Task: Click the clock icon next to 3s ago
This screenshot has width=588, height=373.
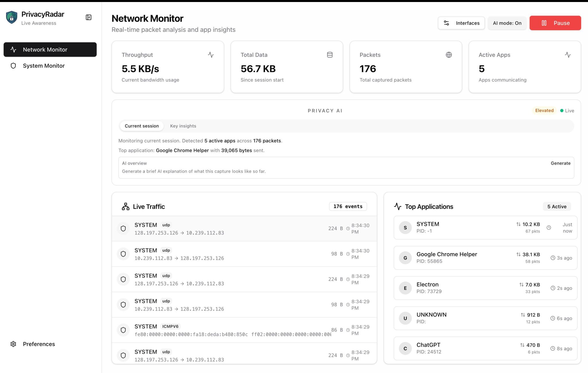Action: pos(553,258)
